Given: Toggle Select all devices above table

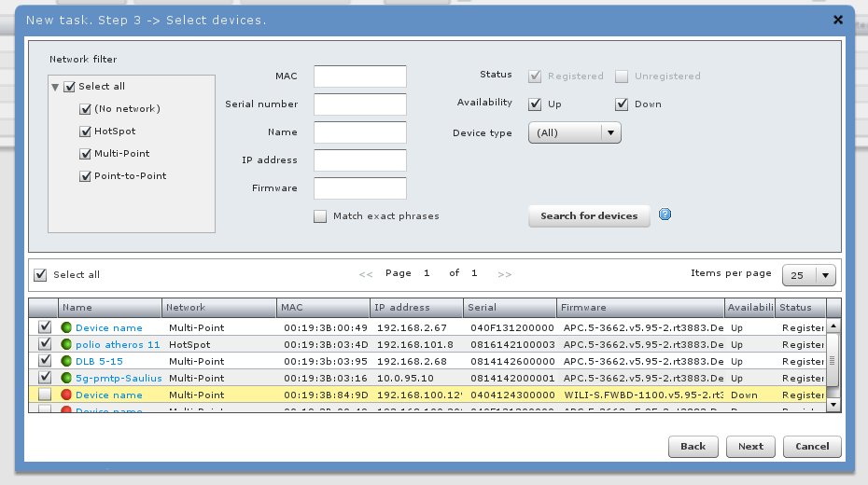Looking at the screenshot, I should pos(40,275).
